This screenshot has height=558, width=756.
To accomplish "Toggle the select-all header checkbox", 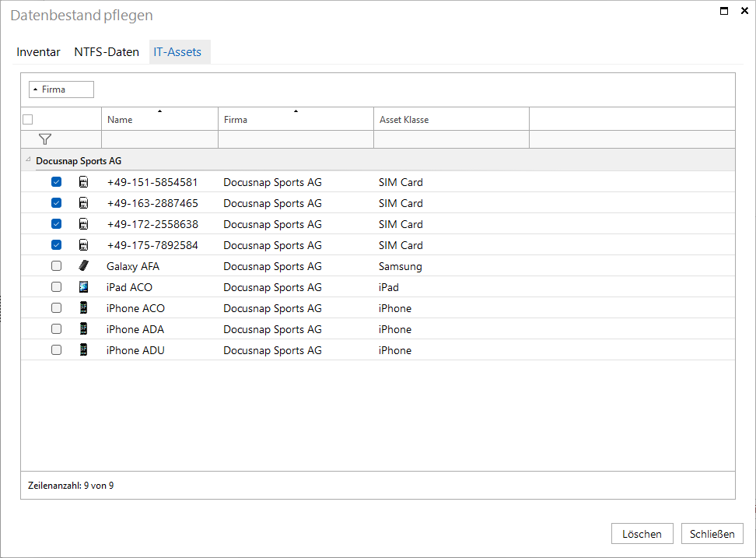I will tap(28, 119).
